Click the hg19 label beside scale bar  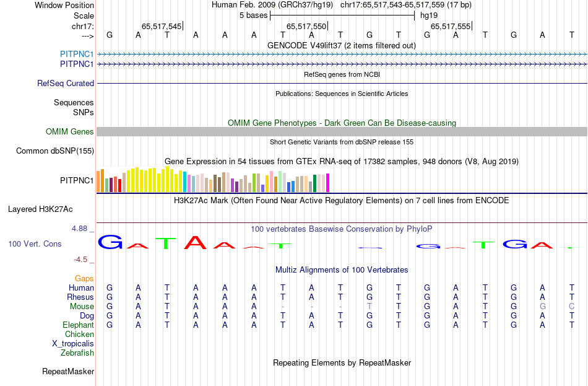click(x=429, y=15)
